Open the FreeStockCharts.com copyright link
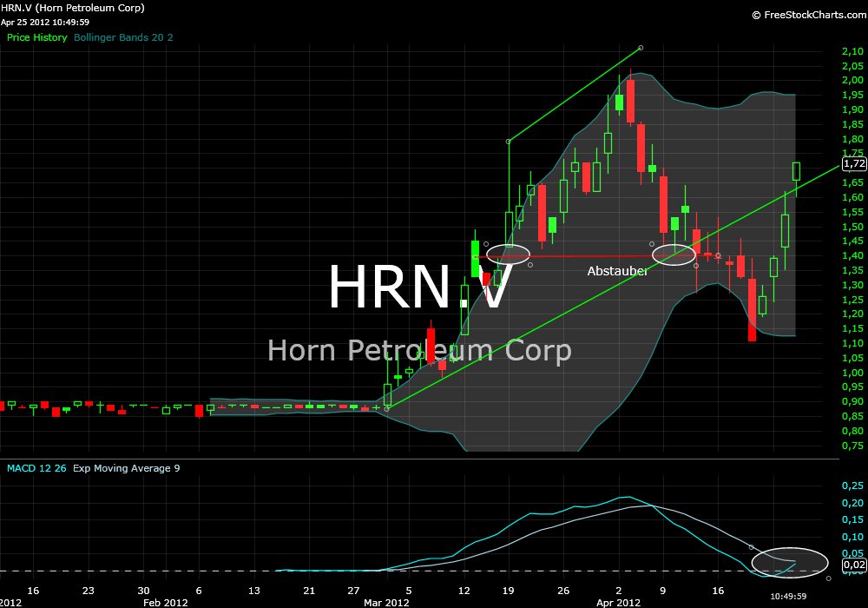The image size is (868, 608). coord(809,15)
